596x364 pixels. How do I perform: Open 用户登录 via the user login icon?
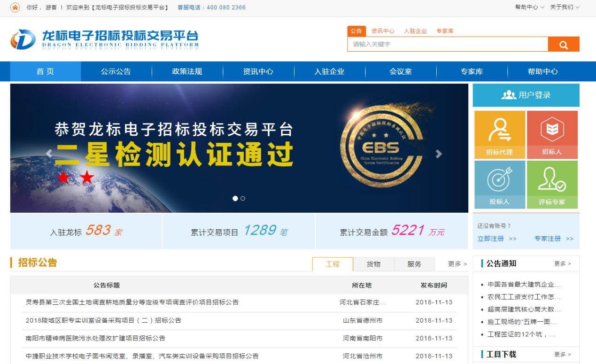click(526, 95)
